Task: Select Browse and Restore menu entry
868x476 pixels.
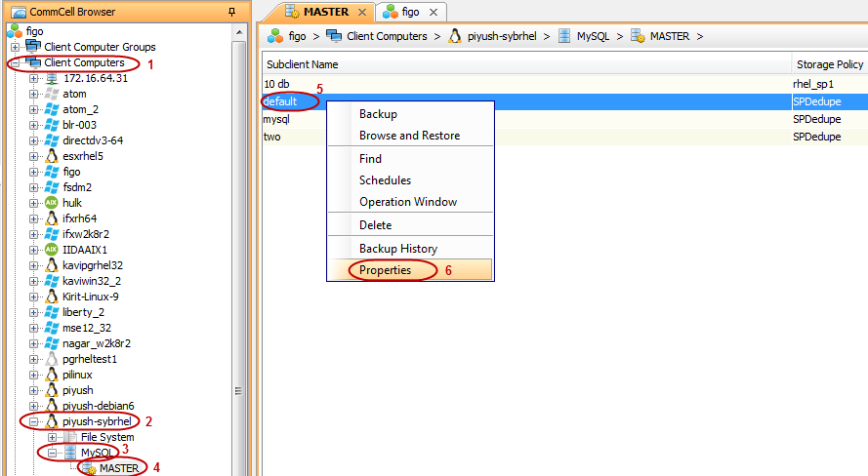Action: tap(409, 136)
